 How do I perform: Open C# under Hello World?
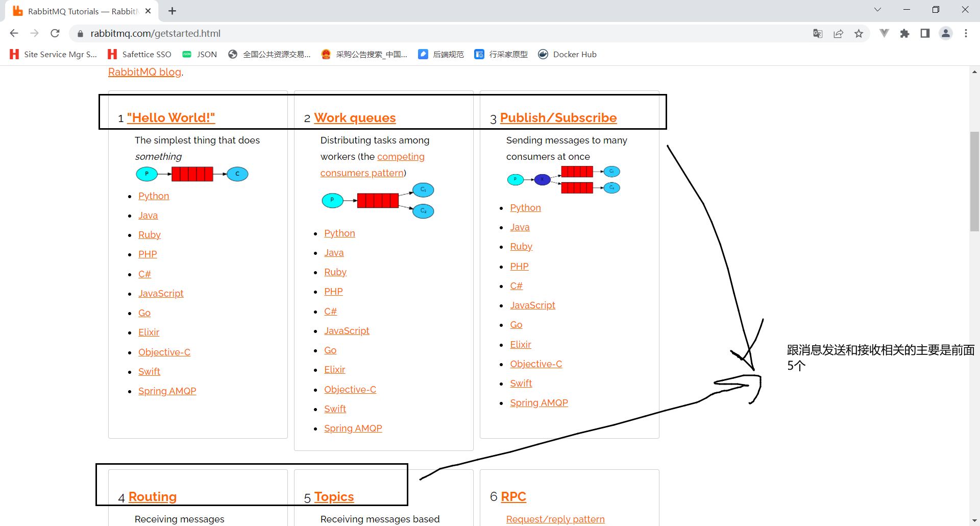tap(144, 274)
